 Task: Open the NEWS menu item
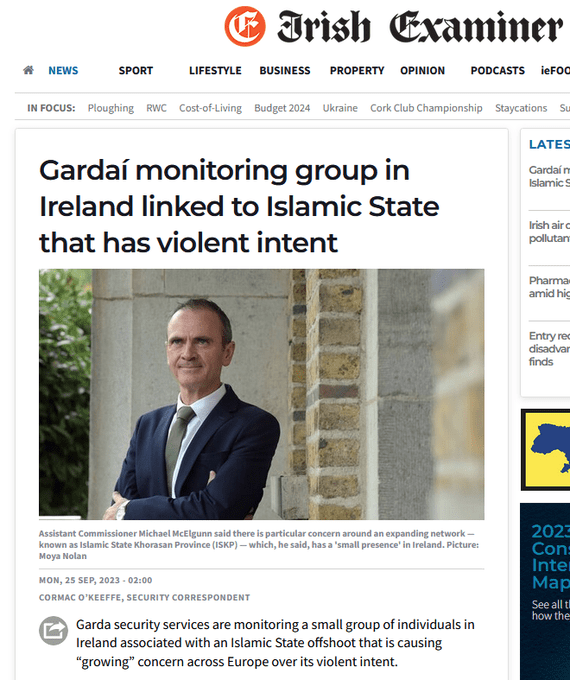pos(63,70)
